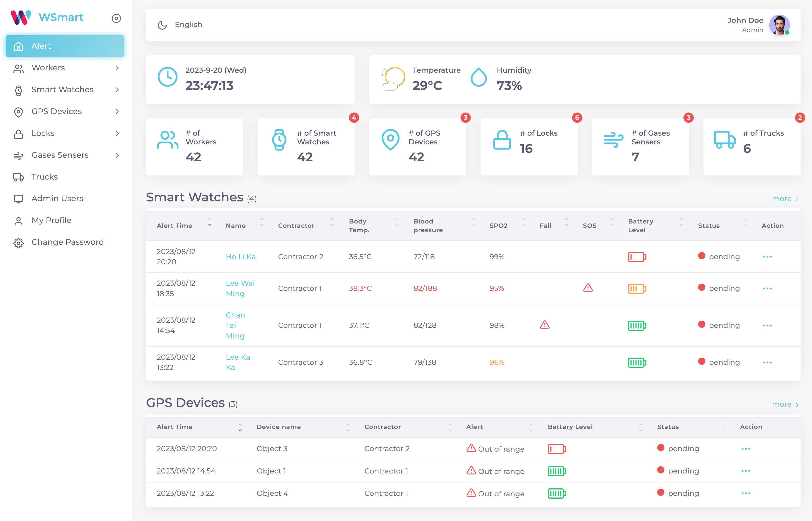The width and height of the screenshot is (812, 521).
Task: Expand the Locks sidebar menu
Action: 65,133
